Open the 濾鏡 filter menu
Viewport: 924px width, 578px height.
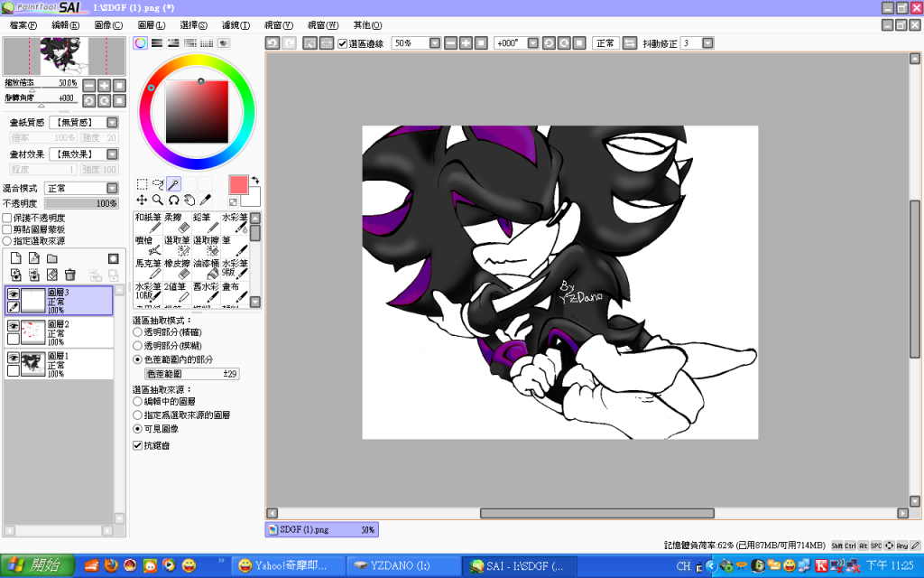pyautogui.click(x=236, y=24)
